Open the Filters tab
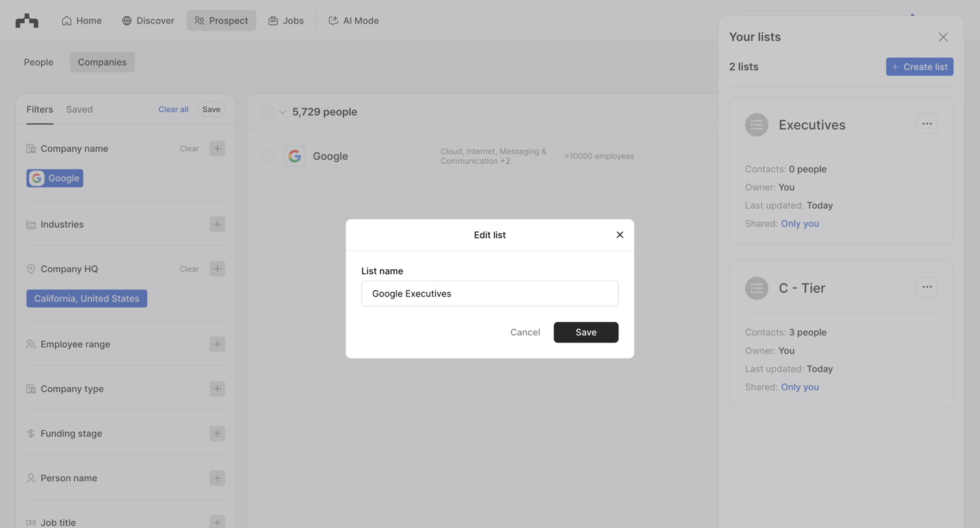Image resolution: width=980 pixels, height=528 pixels. tap(40, 110)
